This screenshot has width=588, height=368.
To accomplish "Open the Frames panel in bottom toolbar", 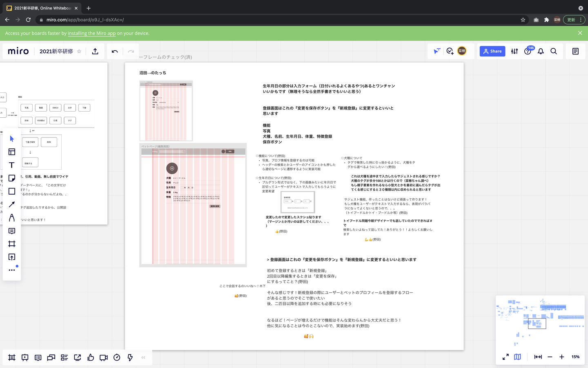I will point(12,358).
